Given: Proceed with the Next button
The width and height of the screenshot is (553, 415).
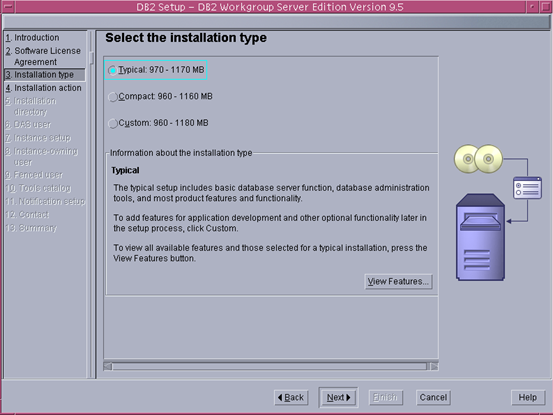Looking at the screenshot, I should 338,398.
